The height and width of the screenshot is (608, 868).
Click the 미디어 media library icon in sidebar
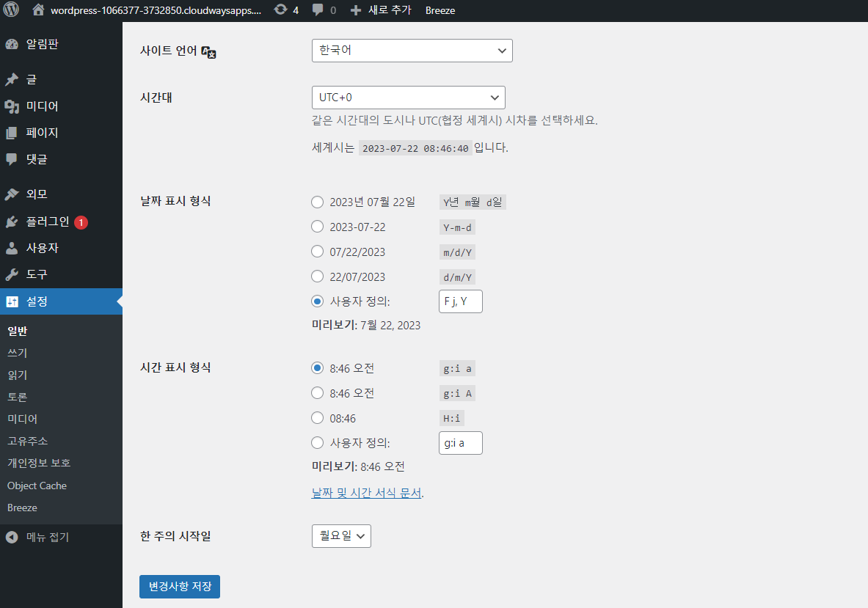[x=12, y=106]
